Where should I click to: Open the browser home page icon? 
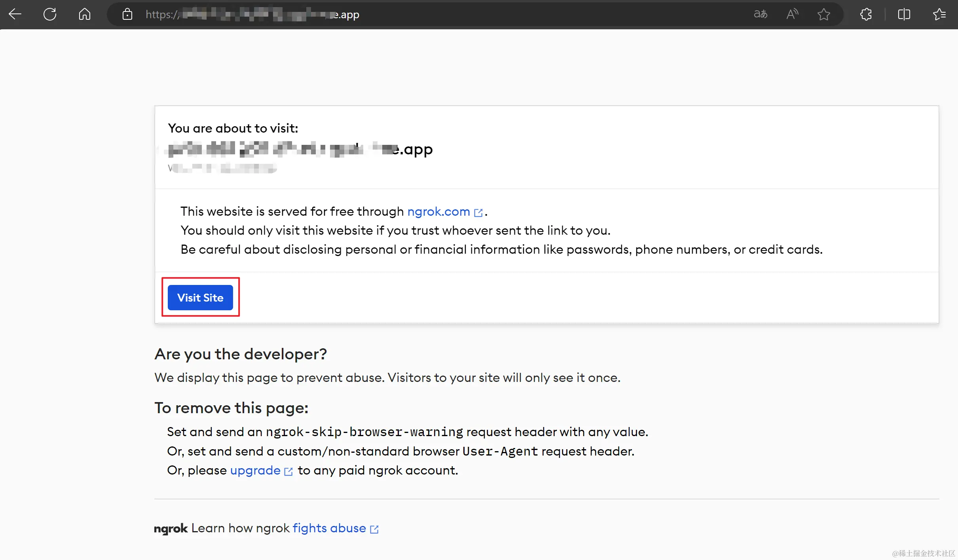(x=85, y=14)
